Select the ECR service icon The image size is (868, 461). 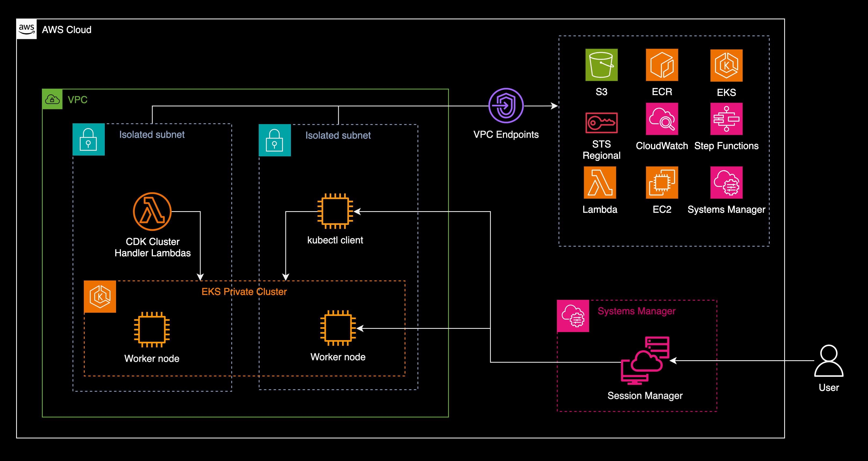tap(661, 65)
